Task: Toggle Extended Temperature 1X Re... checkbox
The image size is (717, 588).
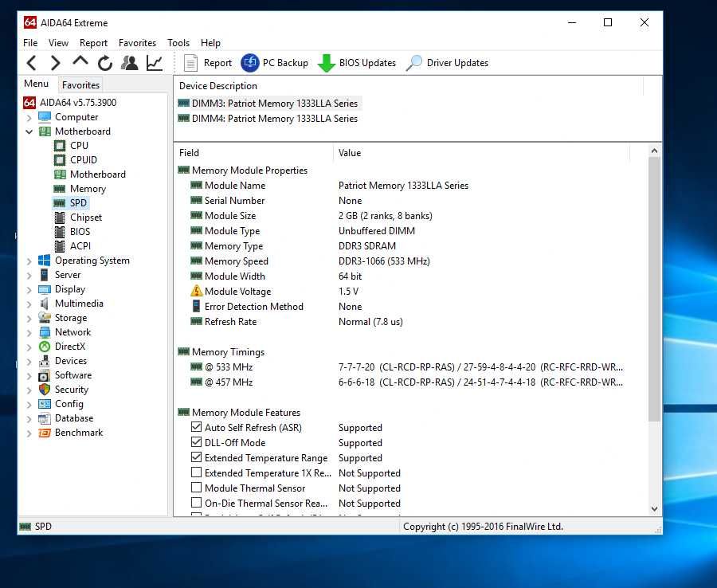Action: coord(196,472)
